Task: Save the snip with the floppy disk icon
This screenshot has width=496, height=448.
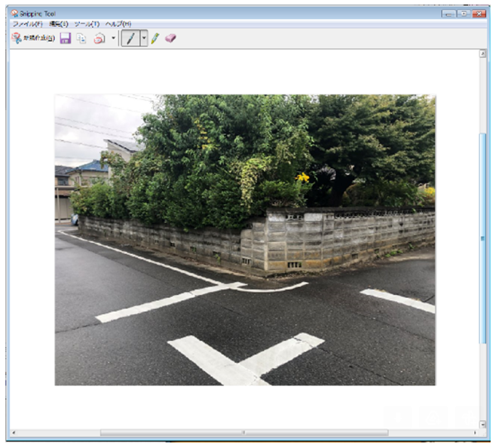Action: pos(66,38)
